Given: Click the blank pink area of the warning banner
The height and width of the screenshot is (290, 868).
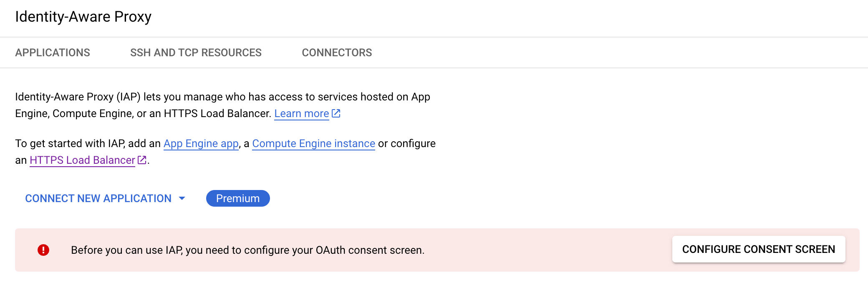Looking at the screenshot, I should pyautogui.click(x=542, y=250).
